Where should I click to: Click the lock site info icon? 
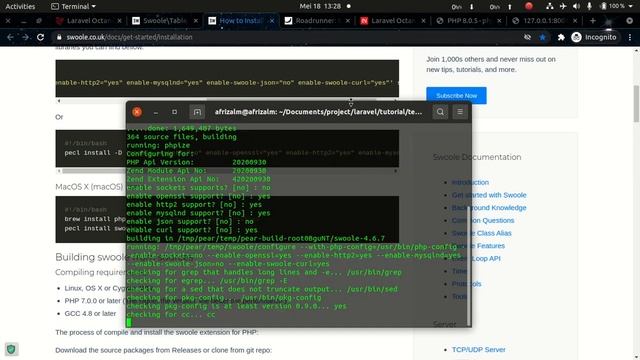coord(59,37)
